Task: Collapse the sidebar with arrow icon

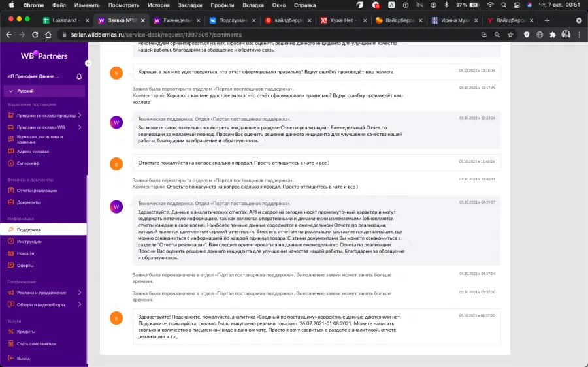Action: click(x=88, y=63)
